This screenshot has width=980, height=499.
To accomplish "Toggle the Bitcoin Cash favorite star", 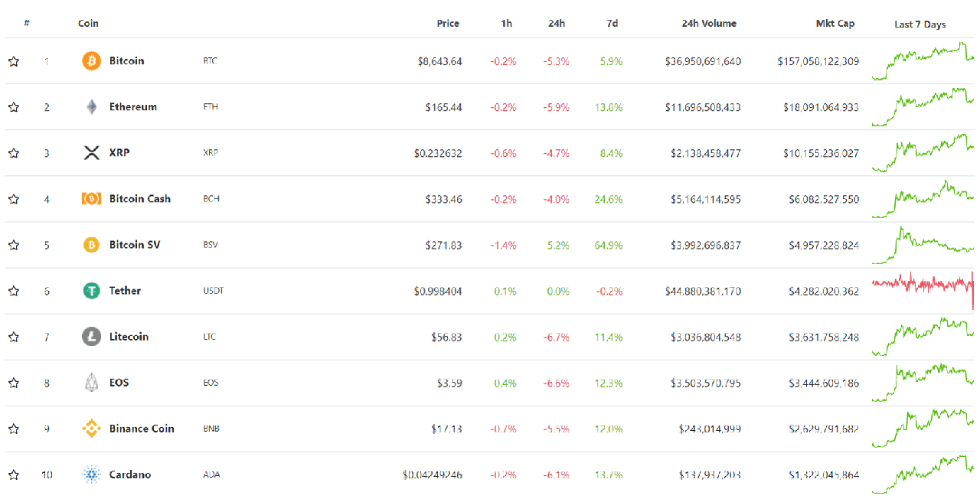I will (x=14, y=199).
